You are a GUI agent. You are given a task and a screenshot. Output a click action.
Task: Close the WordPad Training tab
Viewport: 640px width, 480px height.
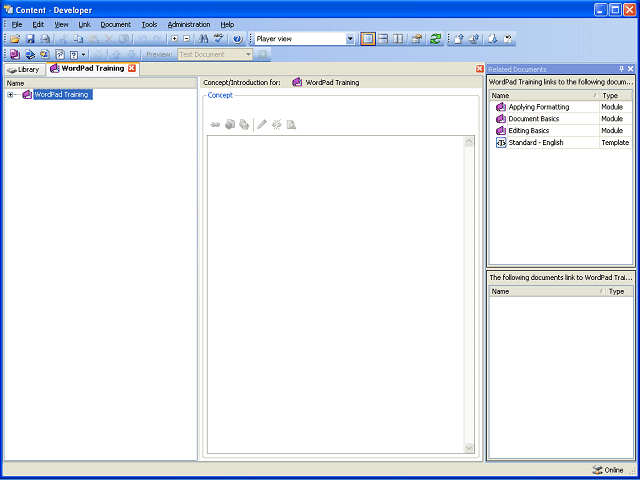pyautogui.click(x=132, y=68)
